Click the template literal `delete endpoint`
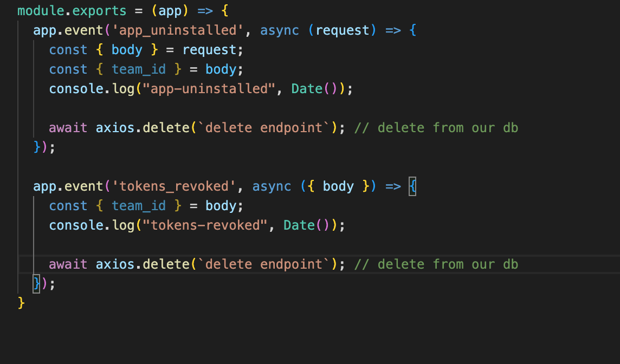620x364 pixels. (x=262, y=127)
